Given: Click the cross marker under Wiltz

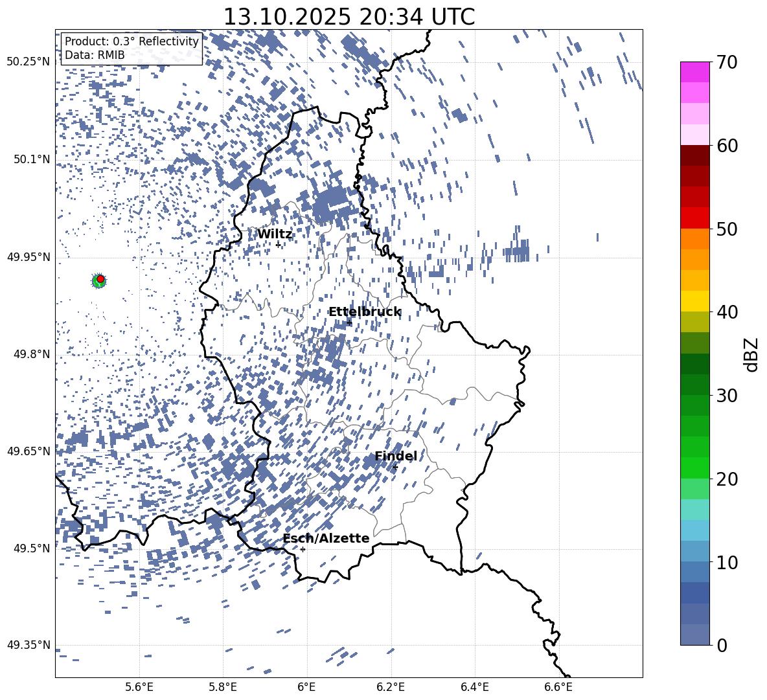Looking at the screenshot, I should click(x=278, y=244).
